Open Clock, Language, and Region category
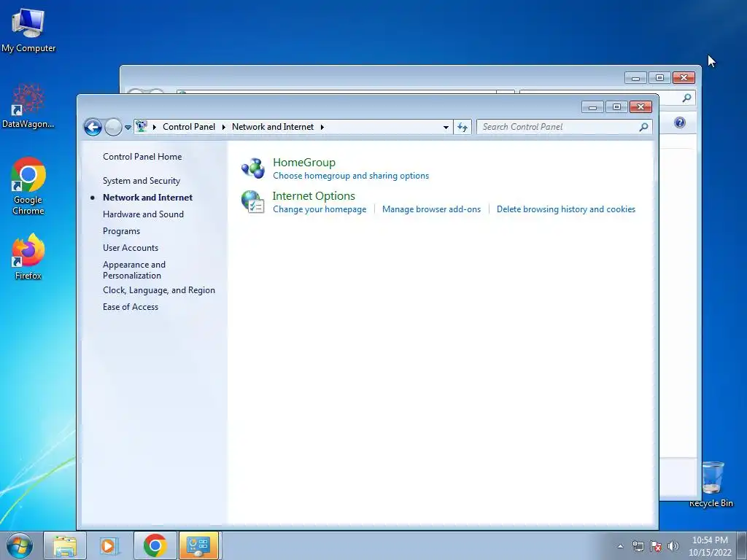The width and height of the screenshot is (747, 560). [158, 290]
